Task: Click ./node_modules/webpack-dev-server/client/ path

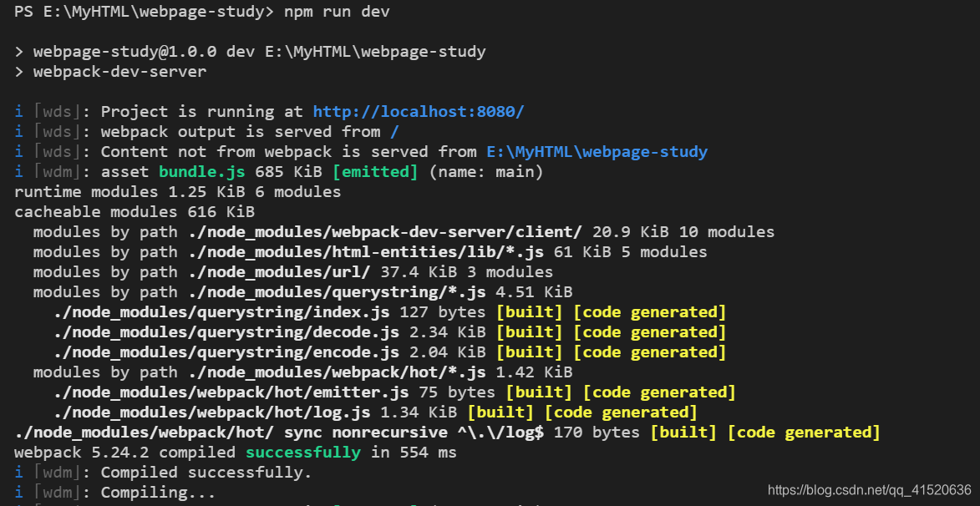Action: (x=385, y=232)
